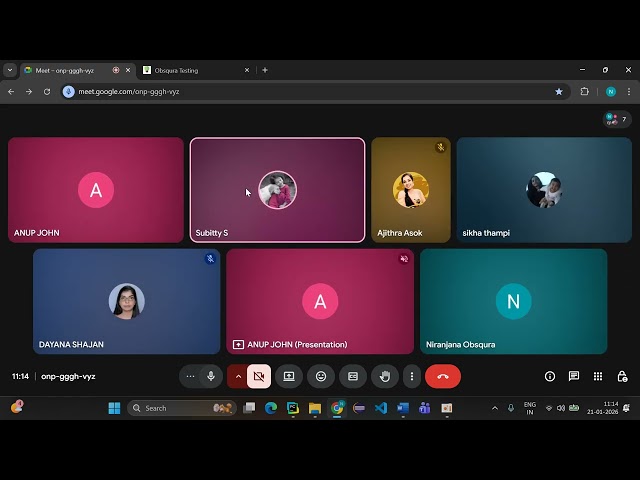
Task: Click the red Leave call button
Action: click(x=443, y=376)
